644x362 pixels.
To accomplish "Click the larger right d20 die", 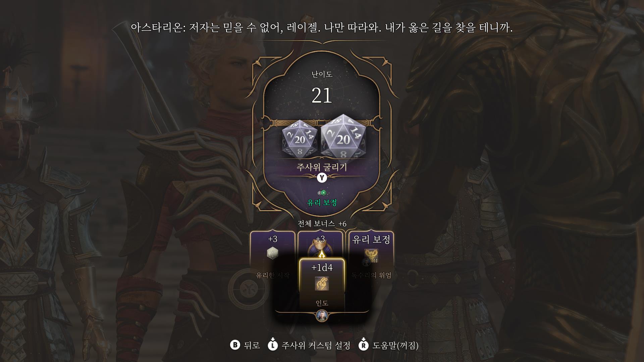I will click(x=343, y=136).
